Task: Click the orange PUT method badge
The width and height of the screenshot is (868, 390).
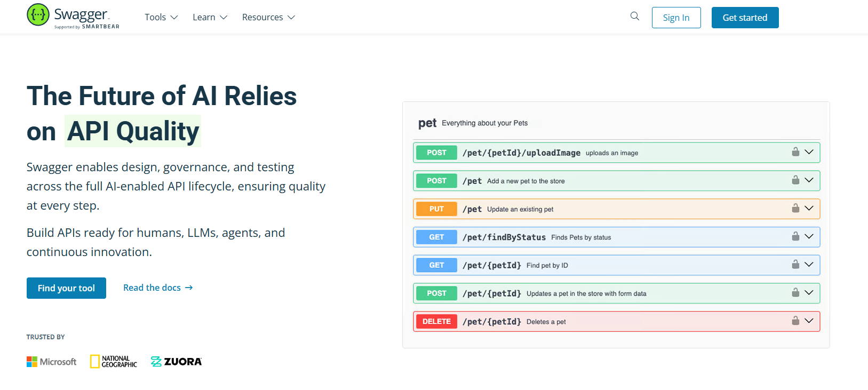Action: [x=436, y=209]
